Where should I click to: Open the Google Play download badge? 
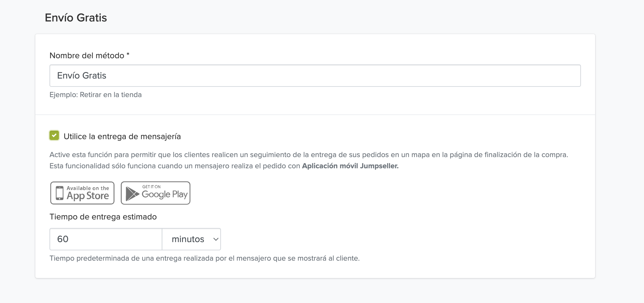point(156,193)
